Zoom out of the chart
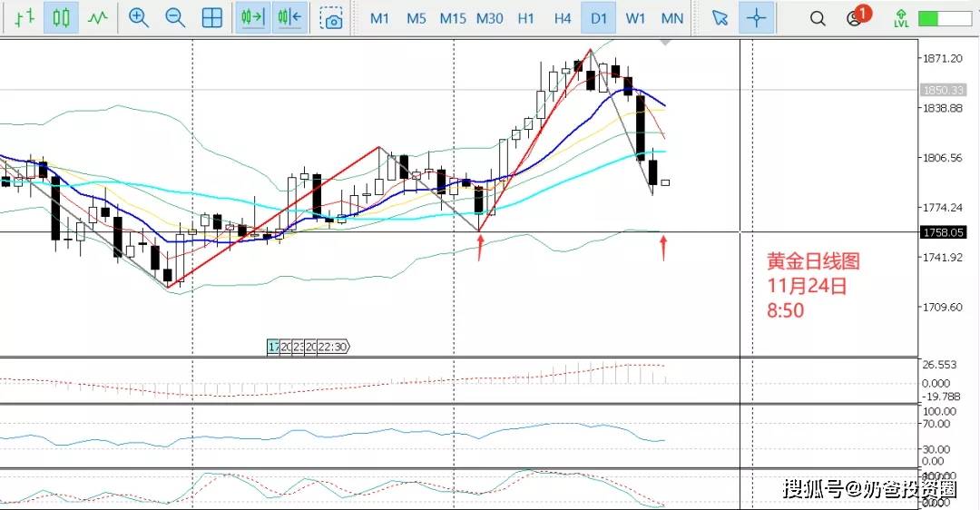This screenshot has height=510, width=980. (x=175, y=18)
